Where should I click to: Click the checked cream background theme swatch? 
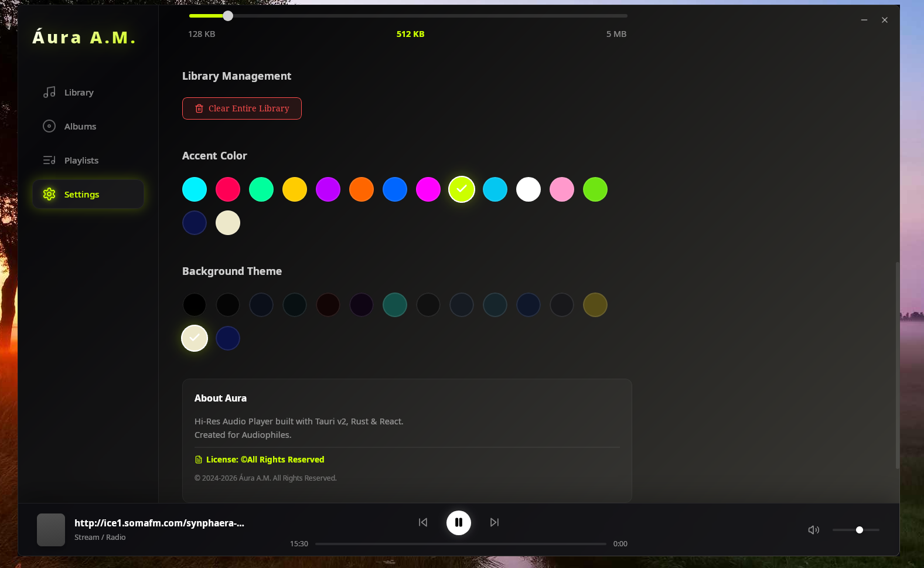(195, 338)
